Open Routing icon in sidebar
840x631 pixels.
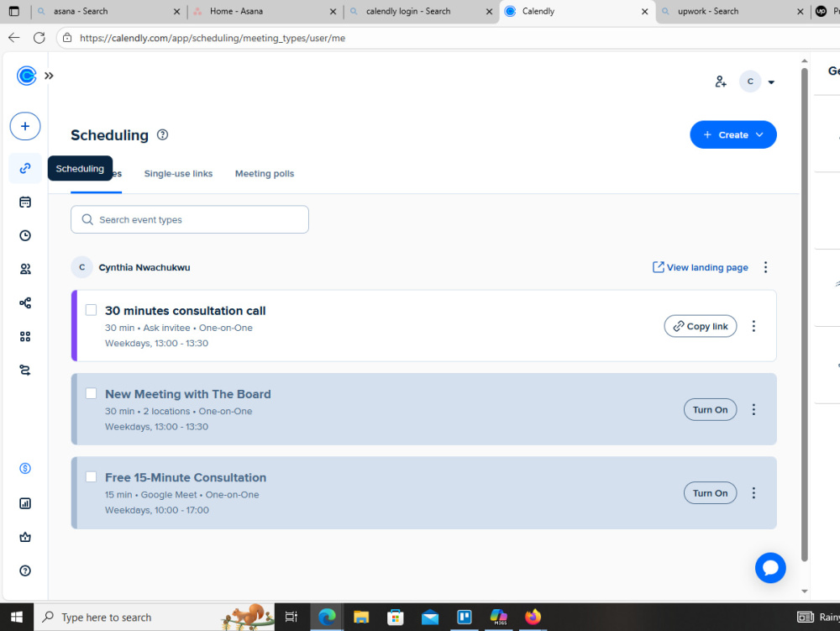pyautogui.click(x=25, y=371)
